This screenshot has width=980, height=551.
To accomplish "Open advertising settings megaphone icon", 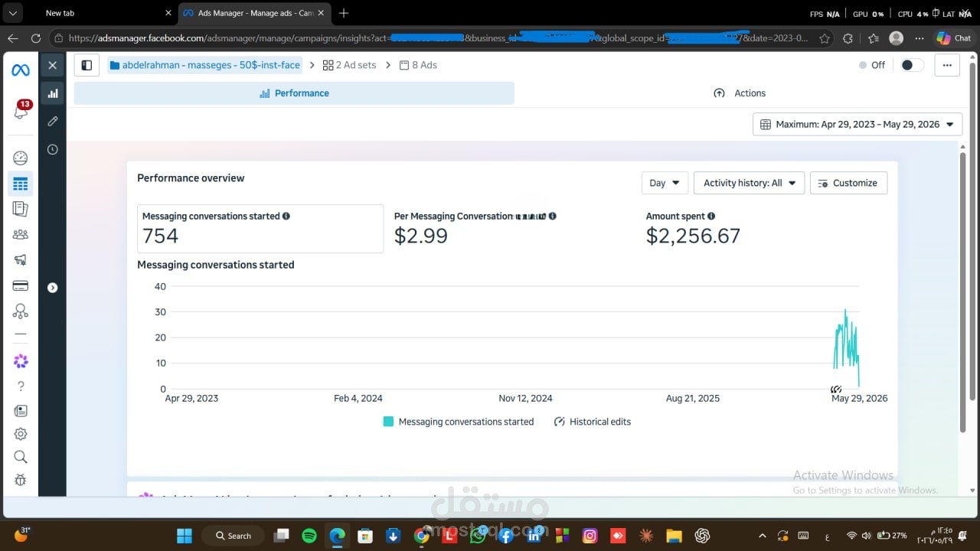I will click(21, 260).
